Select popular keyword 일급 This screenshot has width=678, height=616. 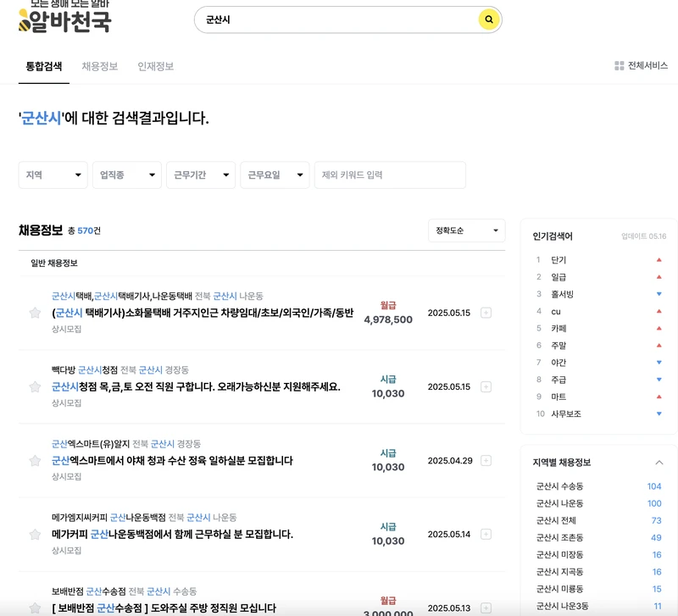(559, 277)
